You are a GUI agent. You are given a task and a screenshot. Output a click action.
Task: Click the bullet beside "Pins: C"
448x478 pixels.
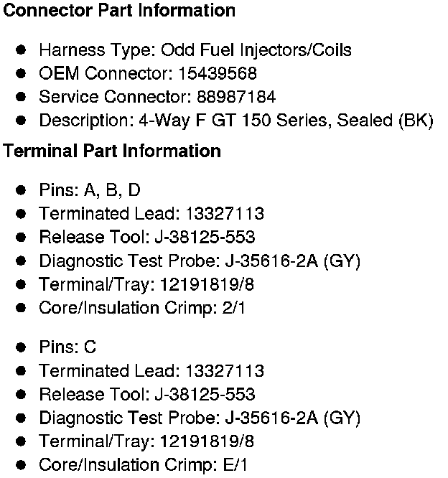click(22, 347)
